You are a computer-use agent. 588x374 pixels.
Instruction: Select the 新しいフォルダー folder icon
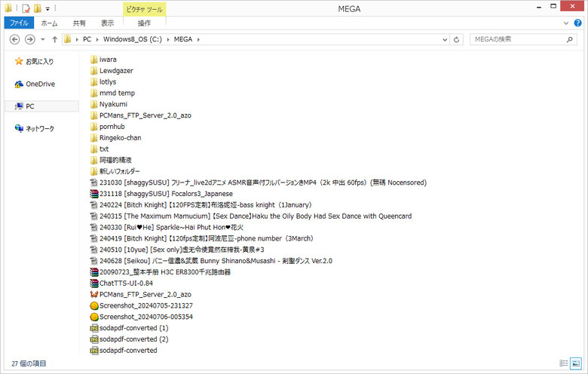point(93,171)
